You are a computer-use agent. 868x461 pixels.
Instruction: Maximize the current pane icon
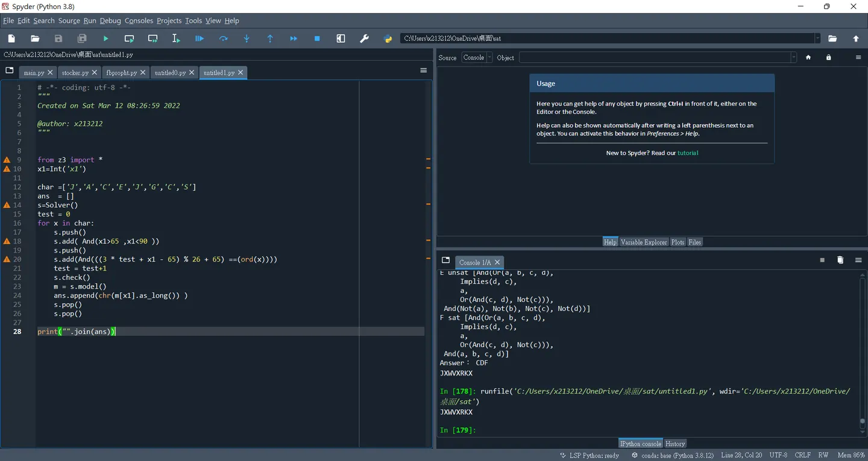click(x=341, y=39)
